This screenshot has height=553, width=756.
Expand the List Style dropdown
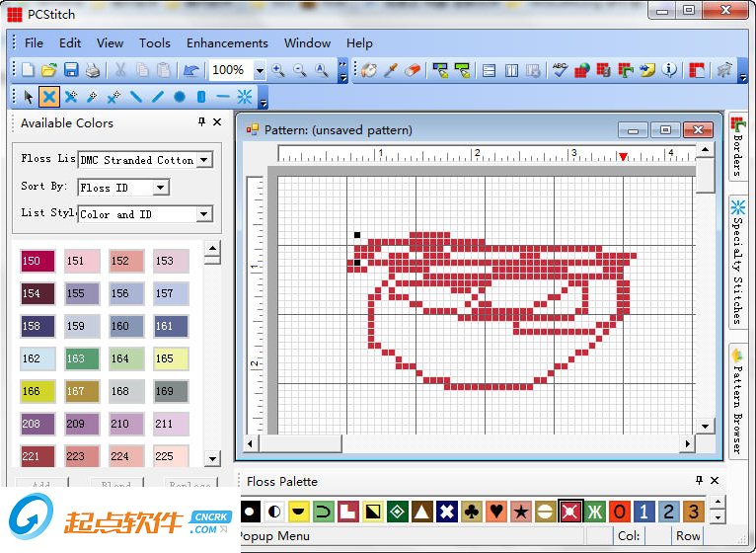click(204, 213)
